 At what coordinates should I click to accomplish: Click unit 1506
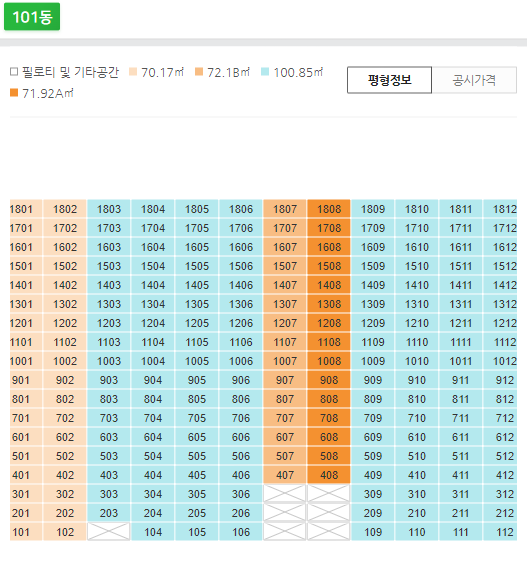241,266
